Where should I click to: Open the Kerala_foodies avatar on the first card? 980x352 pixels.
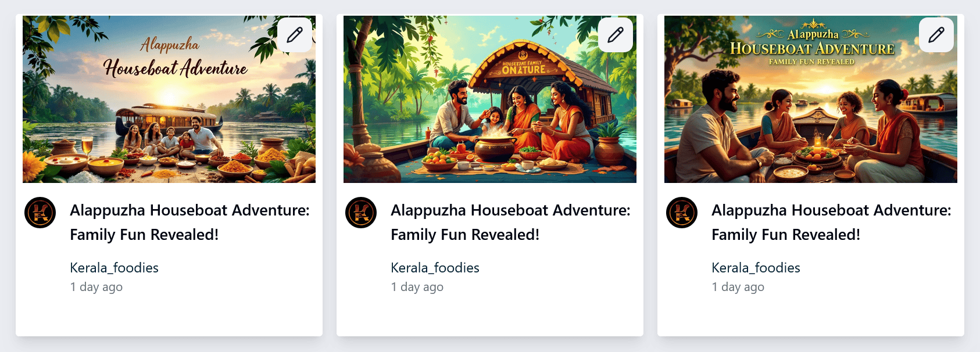[40, 213]
